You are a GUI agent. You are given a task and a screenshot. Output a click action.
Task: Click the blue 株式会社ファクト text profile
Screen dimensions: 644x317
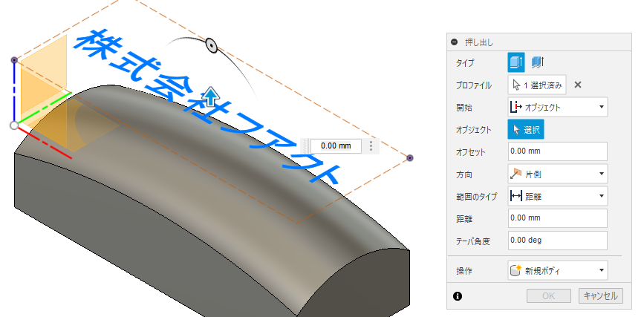coord(207,108)
